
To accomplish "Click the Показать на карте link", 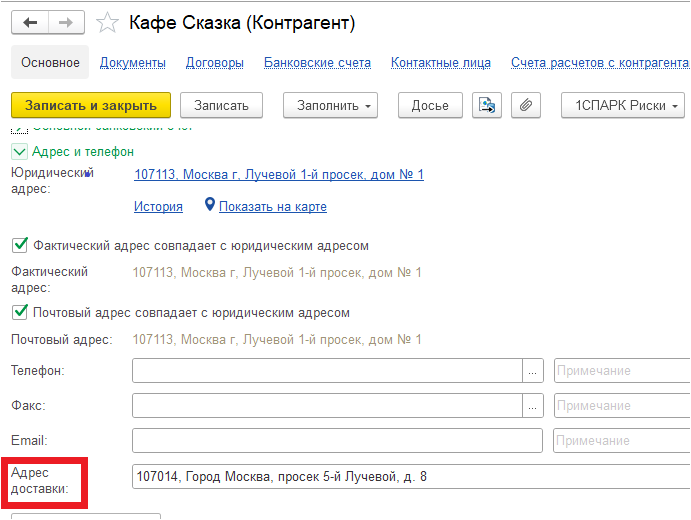I will click(x=273, y=206).
